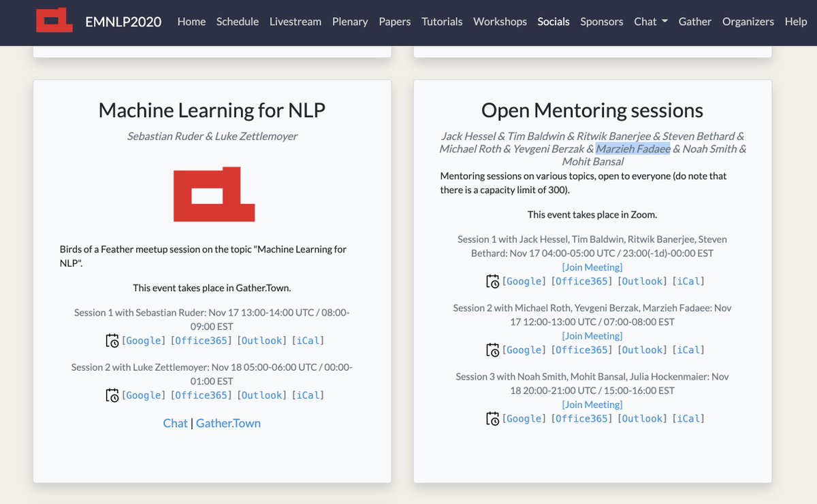Viewport: 817px width, 504px height.
Task: Open the Schedule page
Action: click(x=238, y=21)
